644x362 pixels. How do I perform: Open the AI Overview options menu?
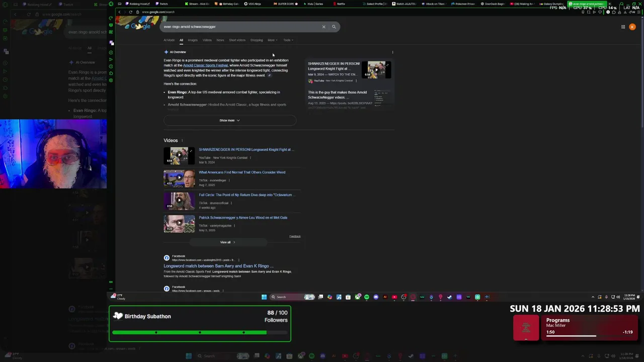(x=392, y=52)
